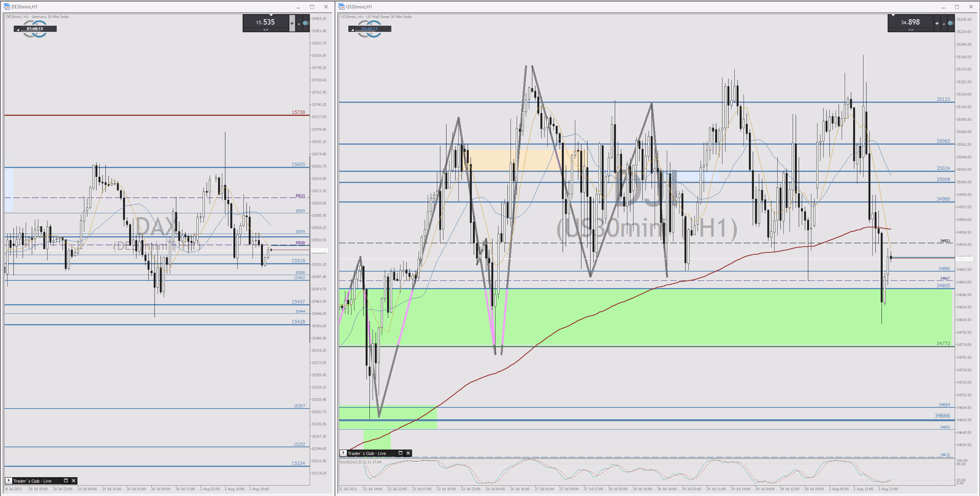The image size is (980, 496).
Task: Close the DE30mini,H1 window
Action: pos(326,7)
